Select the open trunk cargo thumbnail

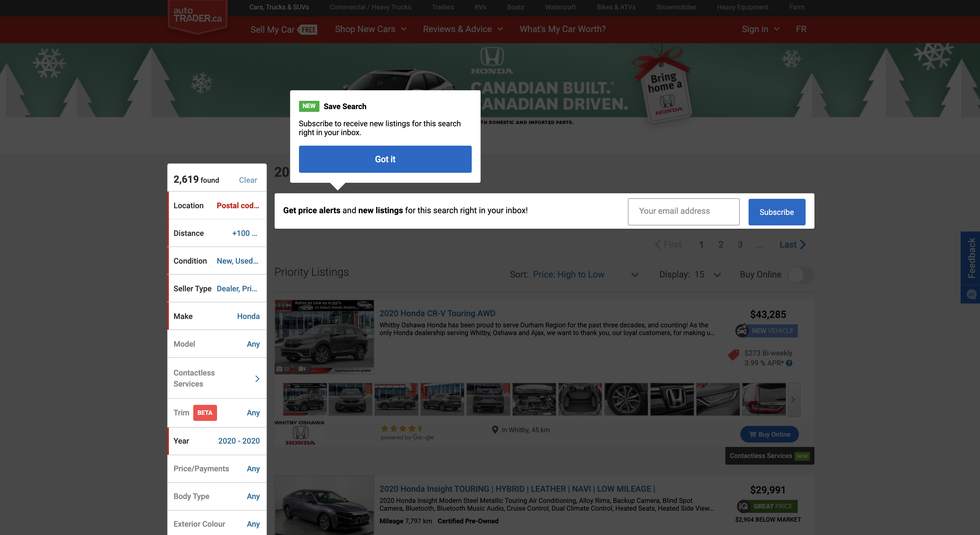pos(580,399)
